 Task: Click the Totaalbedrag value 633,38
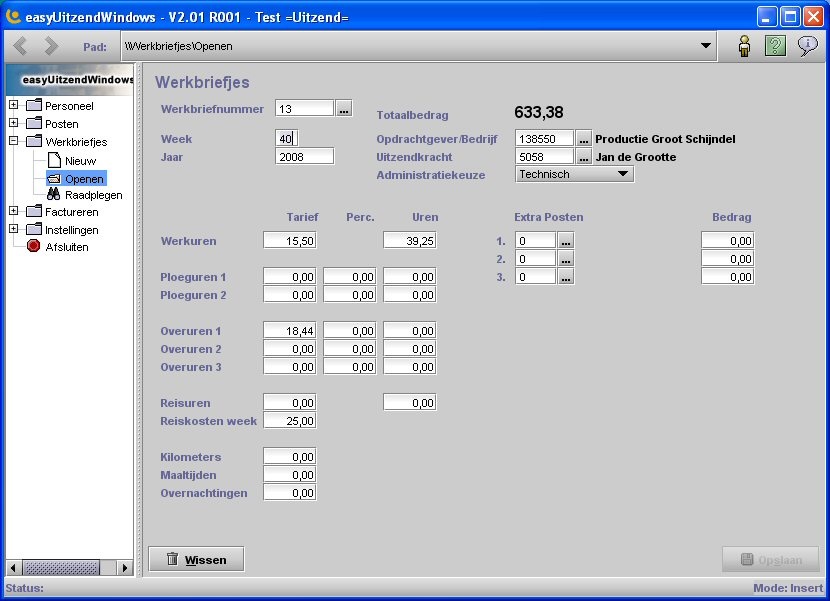[539, 112]
